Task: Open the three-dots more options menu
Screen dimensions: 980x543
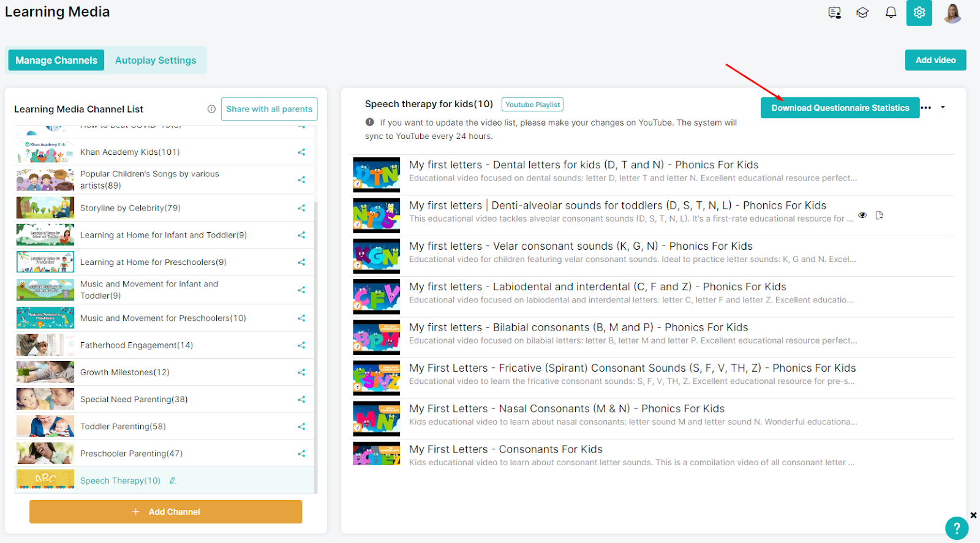Action: 926,108
